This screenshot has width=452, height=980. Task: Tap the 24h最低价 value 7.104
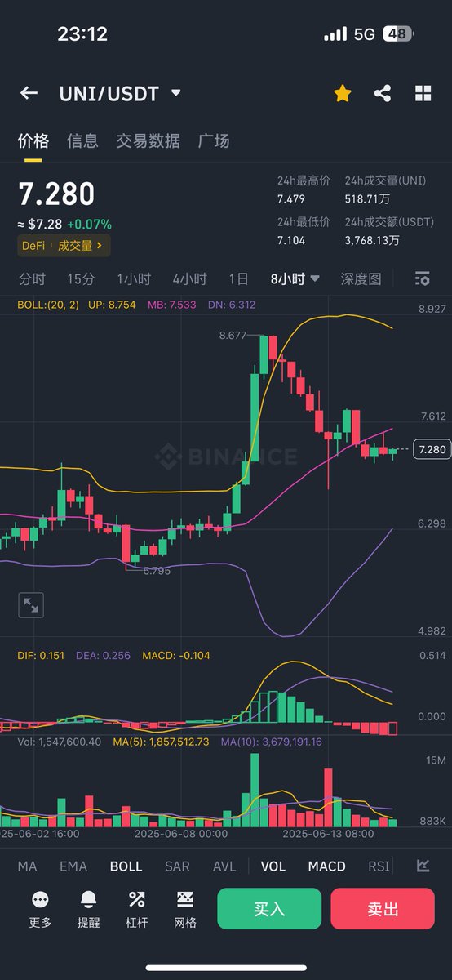(292, 240)
